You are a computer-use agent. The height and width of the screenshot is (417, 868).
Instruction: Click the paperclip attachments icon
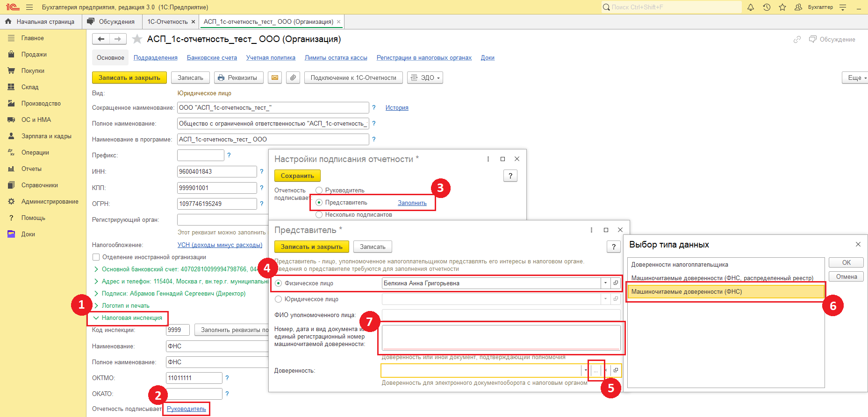293,78
